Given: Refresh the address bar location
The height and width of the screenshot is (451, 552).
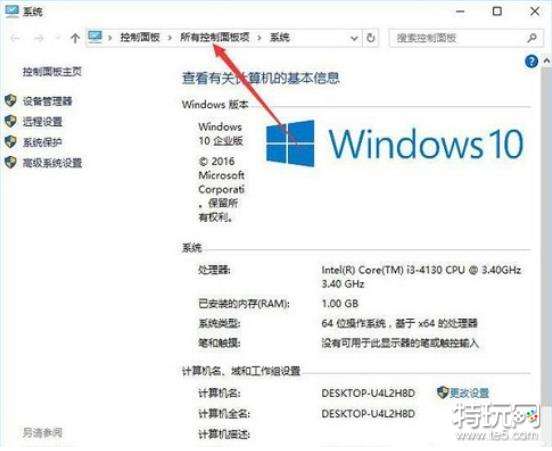Looking at the screenshot, I should click(x=370, y=38).
